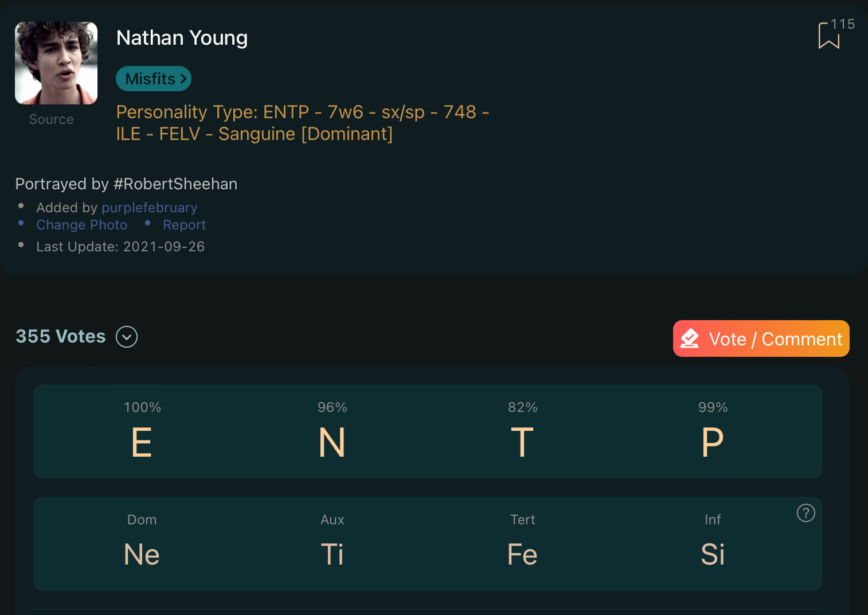Click the Vote / Comment button

tap(761, 338)
